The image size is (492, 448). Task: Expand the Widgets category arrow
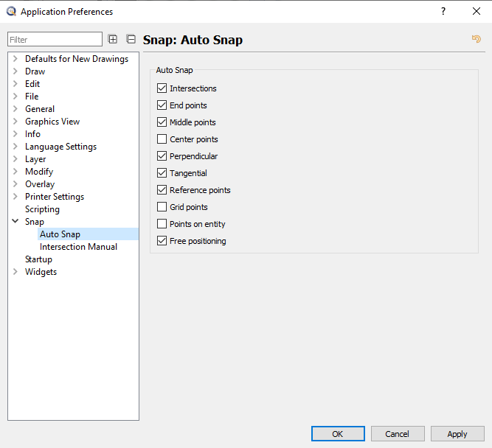tap(15, 272)
